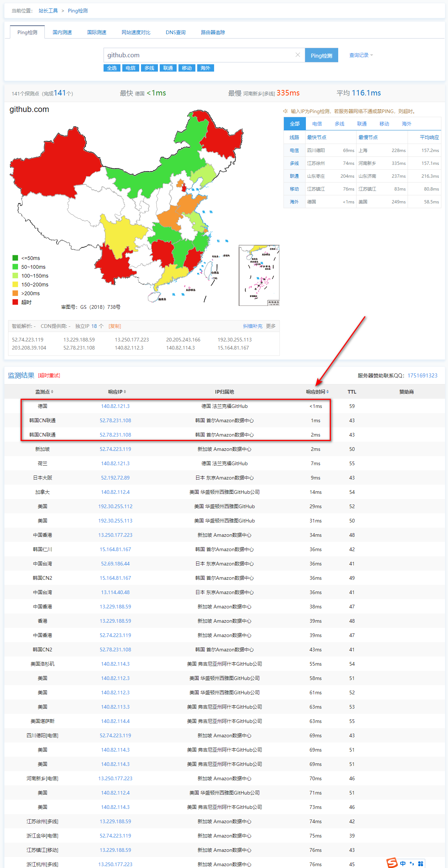The height and width of the screenshot is (868, 448).
Task: Click the 150~200ms yellow legend swatch
Action: [15, 284]
